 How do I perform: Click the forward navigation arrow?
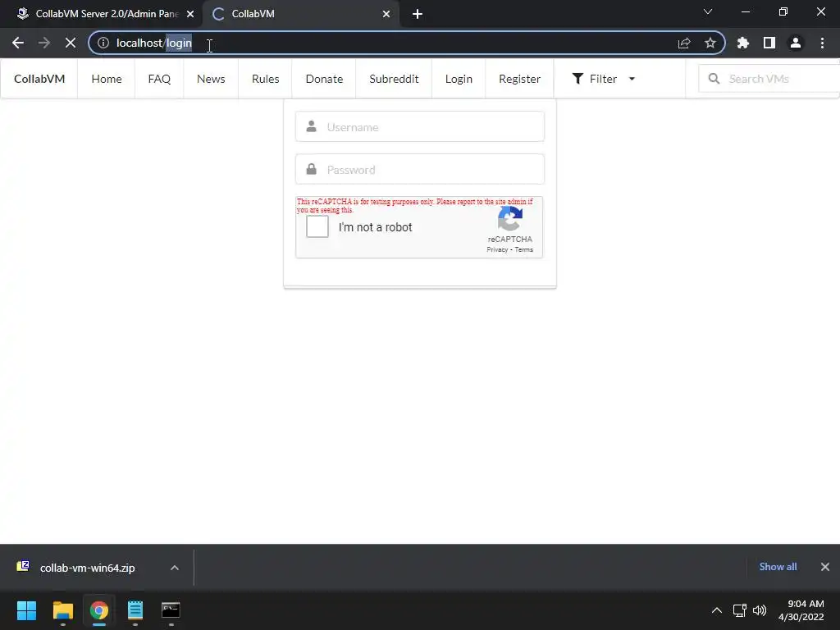pos(44,43)
